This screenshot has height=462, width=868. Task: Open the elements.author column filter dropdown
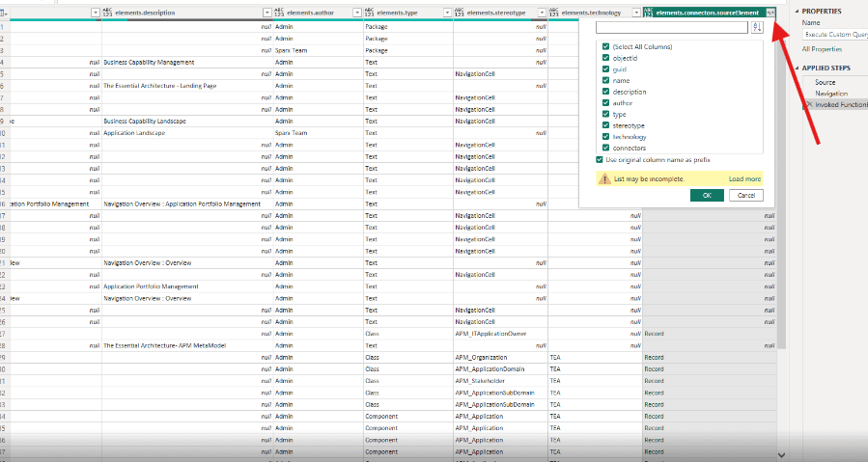(356, 12)
